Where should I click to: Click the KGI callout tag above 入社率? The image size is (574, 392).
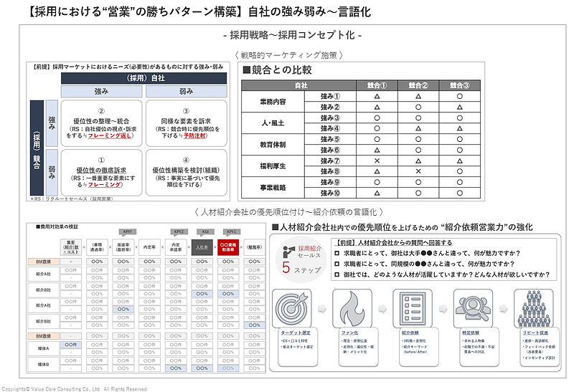[x=205, y=232]
